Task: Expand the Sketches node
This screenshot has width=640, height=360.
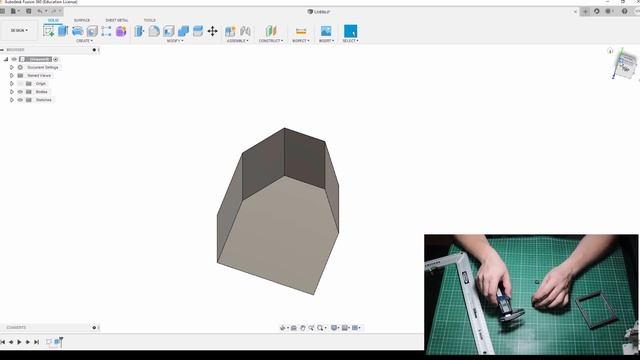Action: [x=11, y=100]
